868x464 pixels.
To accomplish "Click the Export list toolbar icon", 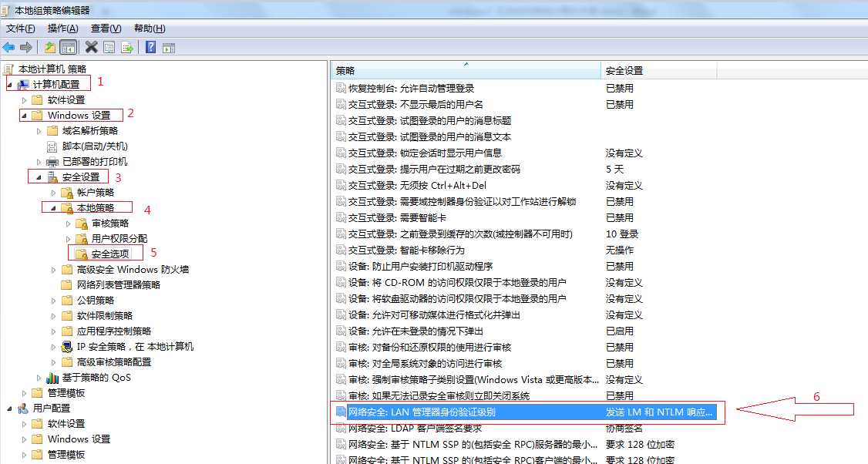I will tap(127, 48).
